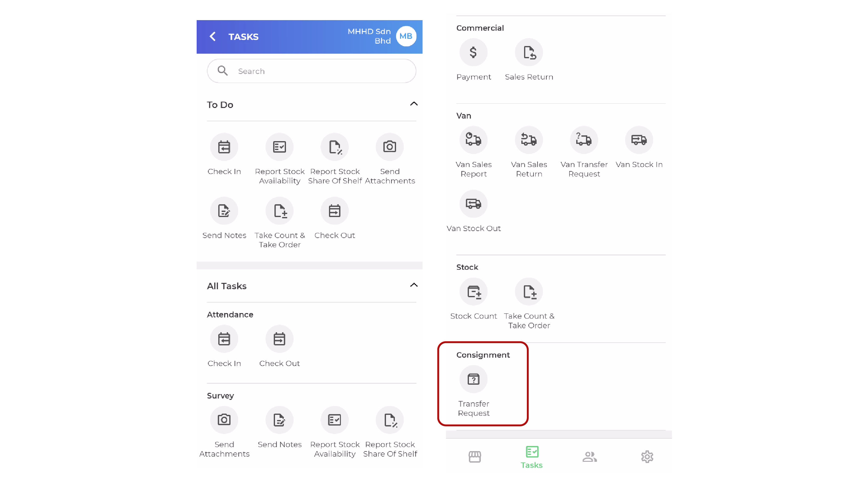Tap the Van Stock Out icon
The height and width of the screenshot is (488, 868).
pos(473,204)
